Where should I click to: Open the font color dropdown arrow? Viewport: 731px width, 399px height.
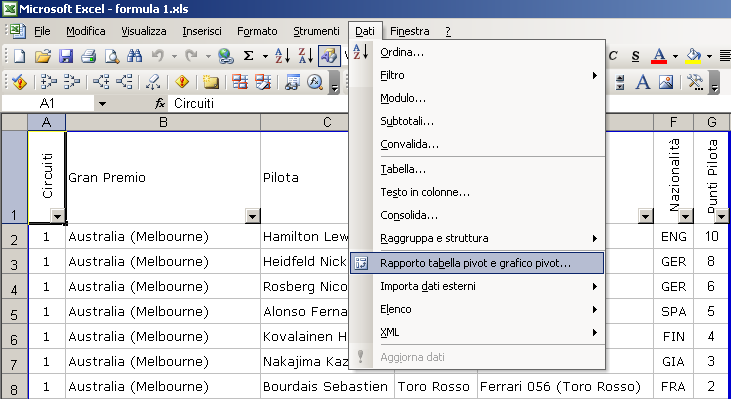coord(675,57)
